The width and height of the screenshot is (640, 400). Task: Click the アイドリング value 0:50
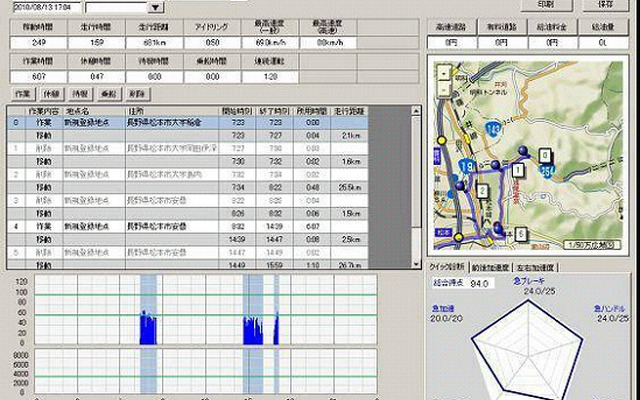coord(212,42)
